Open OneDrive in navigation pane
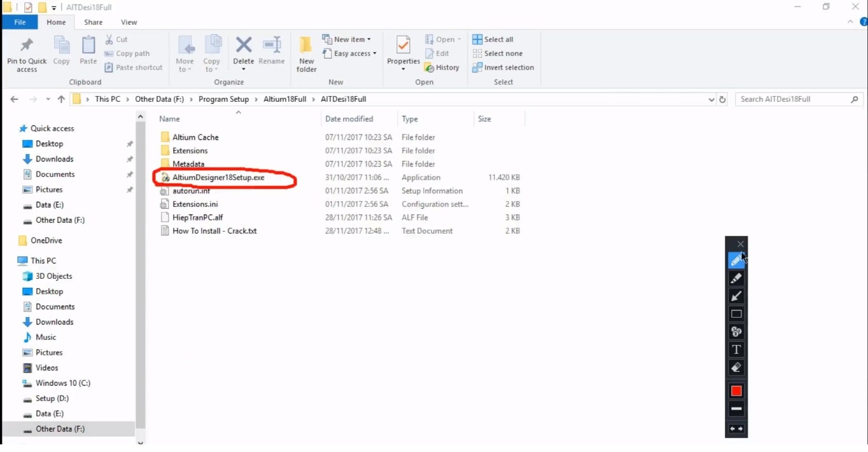This screenshot has height=452, width=868. tap(46, 241)
